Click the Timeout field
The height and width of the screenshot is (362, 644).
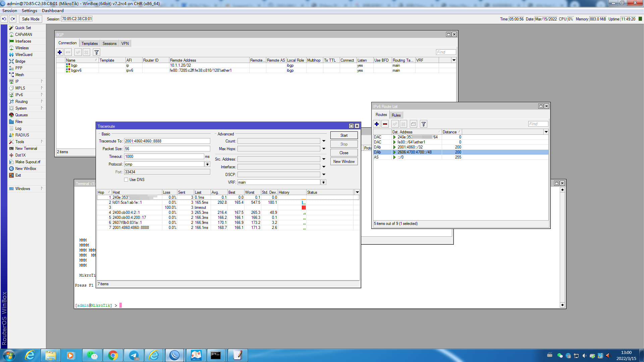(x=164, y=157)
